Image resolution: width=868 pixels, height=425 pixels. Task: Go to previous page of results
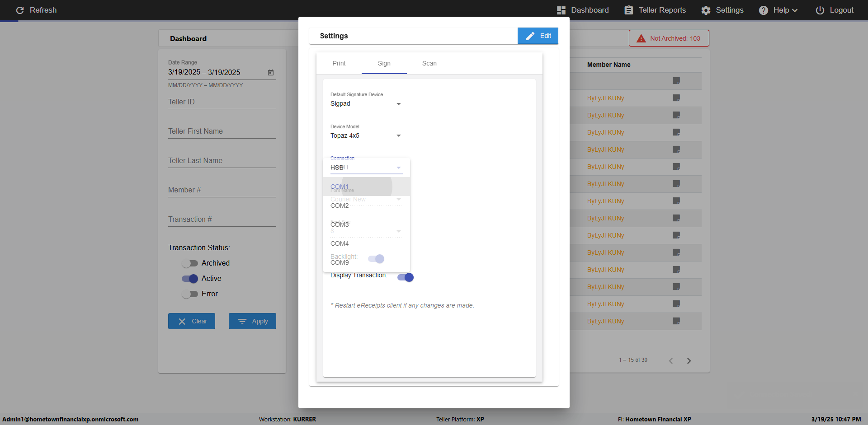(x=671, y=360)
